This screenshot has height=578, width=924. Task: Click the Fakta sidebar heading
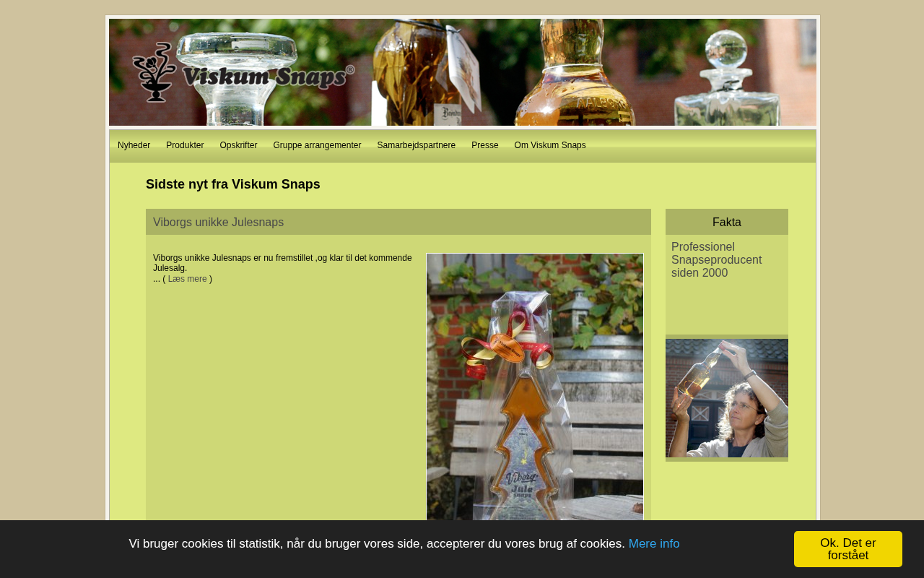(x=727, y=222)
